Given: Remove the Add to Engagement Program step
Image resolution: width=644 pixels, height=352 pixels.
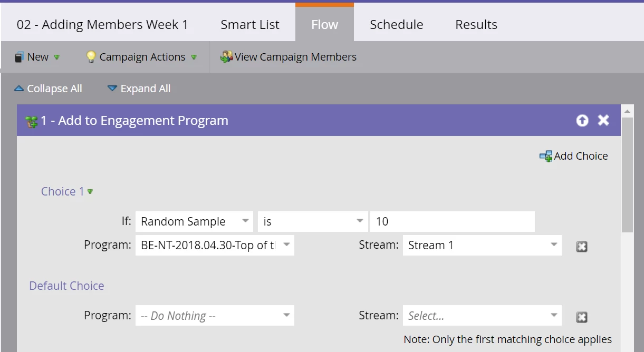Looking at the screenshot, I should pos(603,121).
